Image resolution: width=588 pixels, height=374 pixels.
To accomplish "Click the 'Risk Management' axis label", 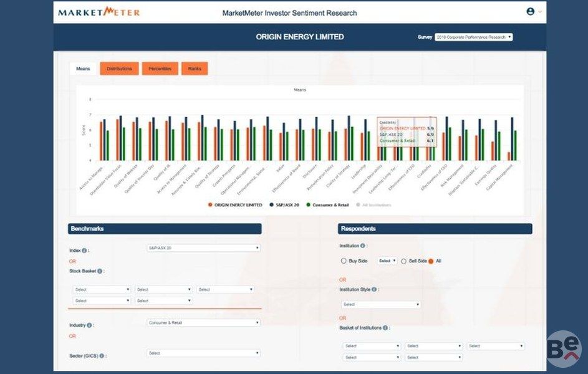I will [x=453, y=176].
